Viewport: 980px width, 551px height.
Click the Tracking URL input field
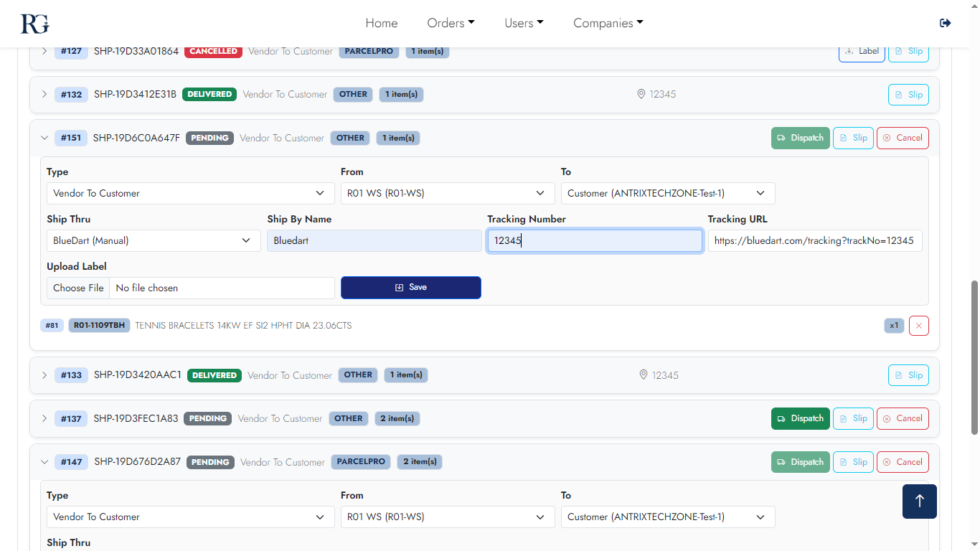pyautogui.click(x=814, y=241)
